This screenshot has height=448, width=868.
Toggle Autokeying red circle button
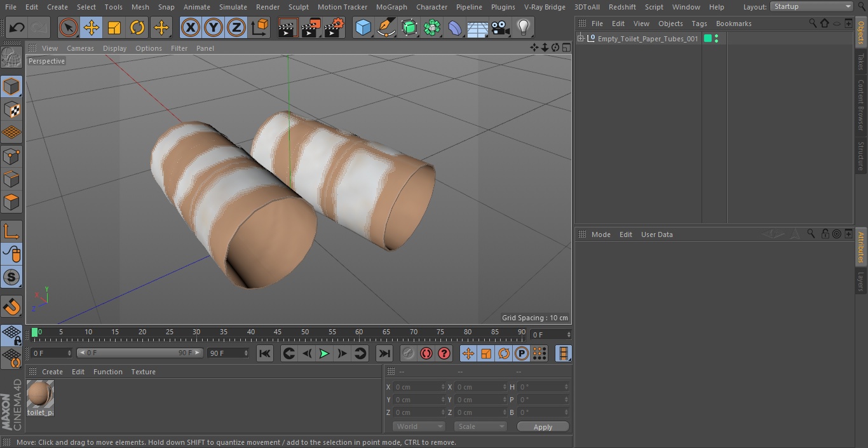coord(426,353)
